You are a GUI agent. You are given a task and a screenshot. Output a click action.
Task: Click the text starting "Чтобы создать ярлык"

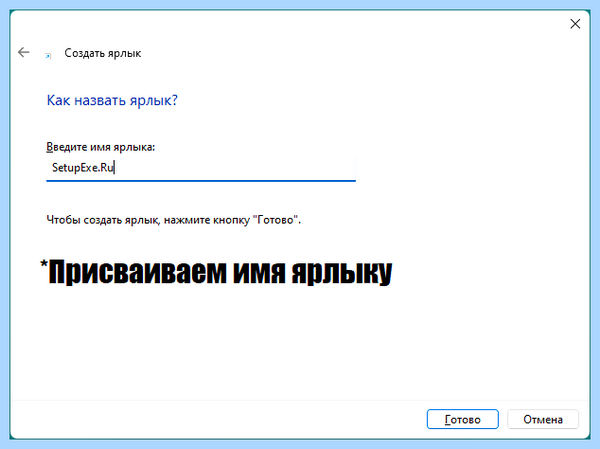coord(174,220)
